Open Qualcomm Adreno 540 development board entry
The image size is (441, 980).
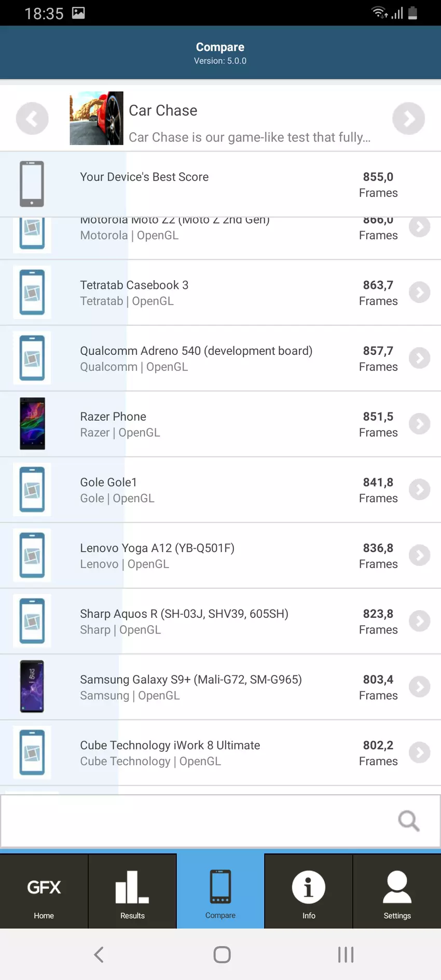click(196, 358)
